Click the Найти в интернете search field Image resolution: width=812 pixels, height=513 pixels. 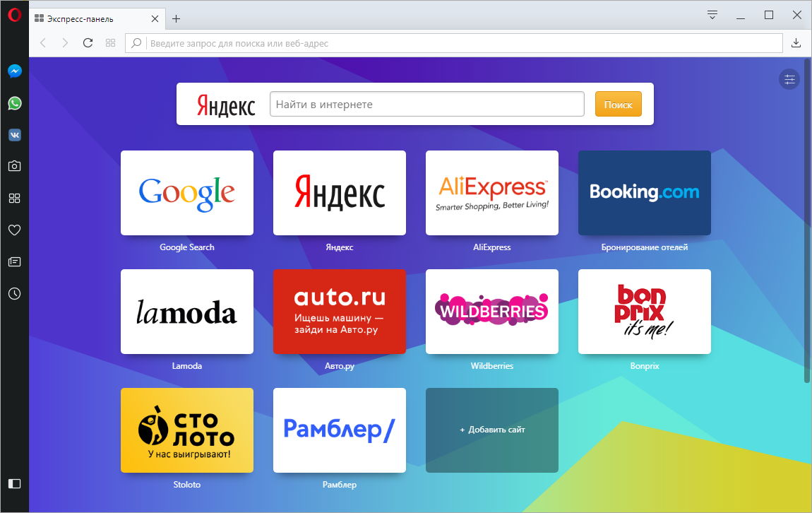(426, 104)
